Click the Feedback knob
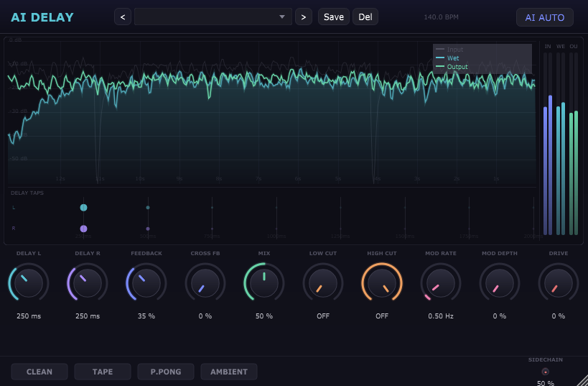 tap(146, 282)
